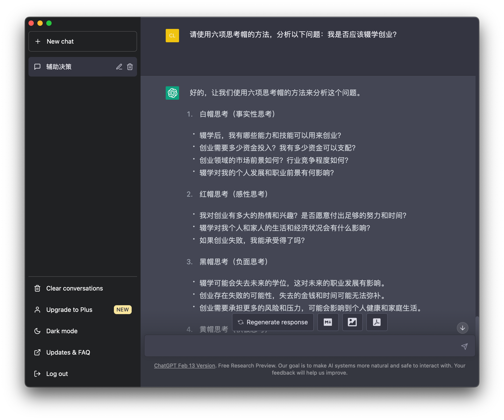Click the send message paper plane icon
The height and width of the screenshot is (420, 504).
464,346
